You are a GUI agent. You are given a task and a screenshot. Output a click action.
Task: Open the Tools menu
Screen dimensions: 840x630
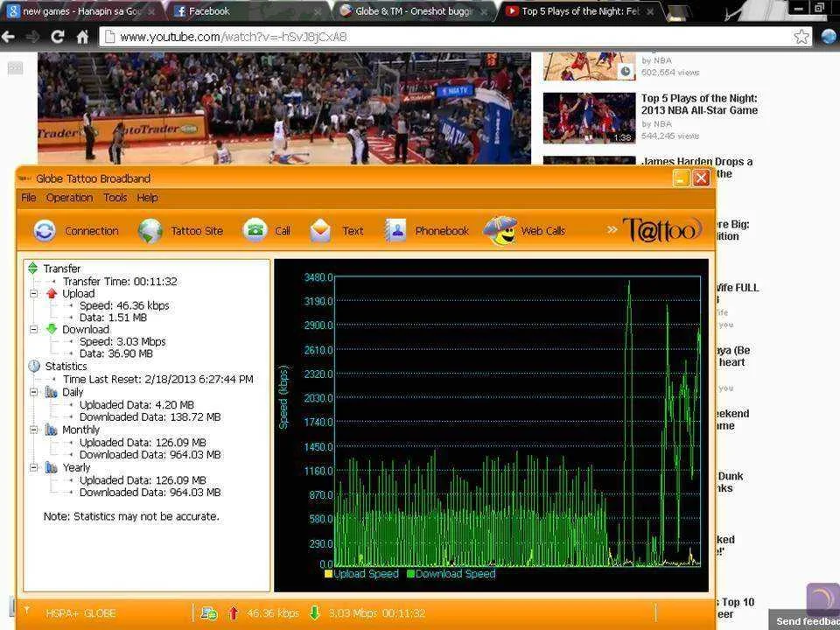coord(115,198)
